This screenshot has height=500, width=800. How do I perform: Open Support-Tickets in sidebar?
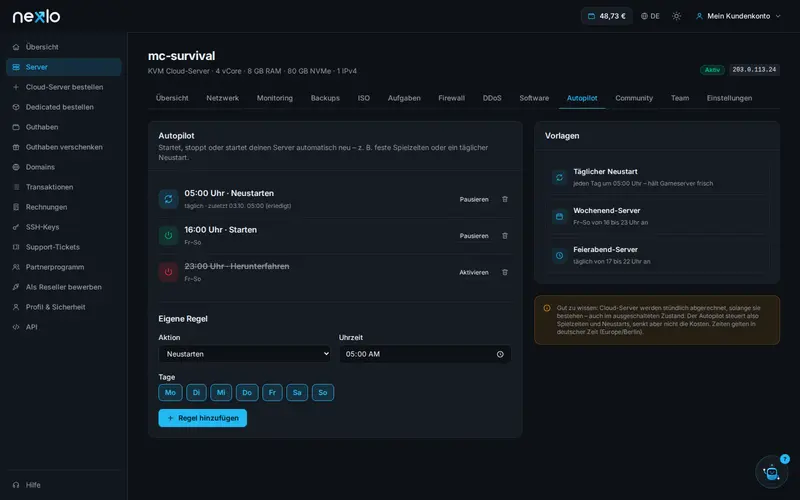coord(64,247)
